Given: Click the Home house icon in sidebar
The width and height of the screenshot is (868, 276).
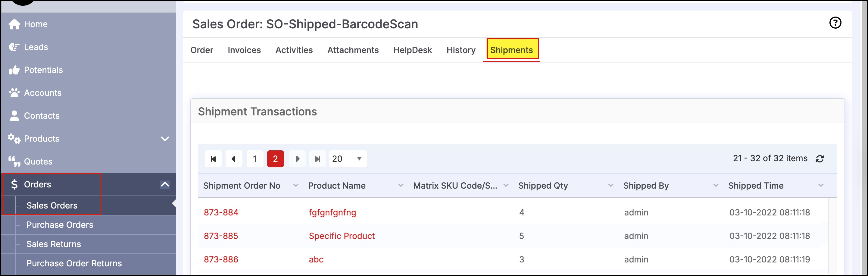Looking at the screenshot, I should 14,24.
